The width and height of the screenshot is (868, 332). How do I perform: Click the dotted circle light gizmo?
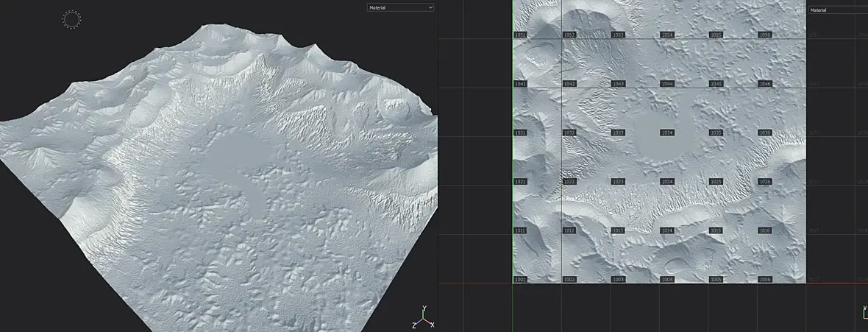[x=71, y=20]
